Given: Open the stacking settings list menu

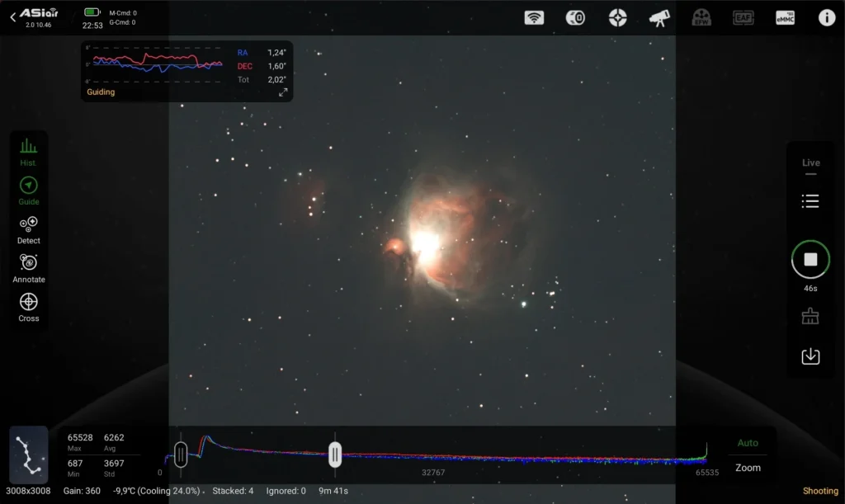Looking at the screenshot, I should [810, 201].
